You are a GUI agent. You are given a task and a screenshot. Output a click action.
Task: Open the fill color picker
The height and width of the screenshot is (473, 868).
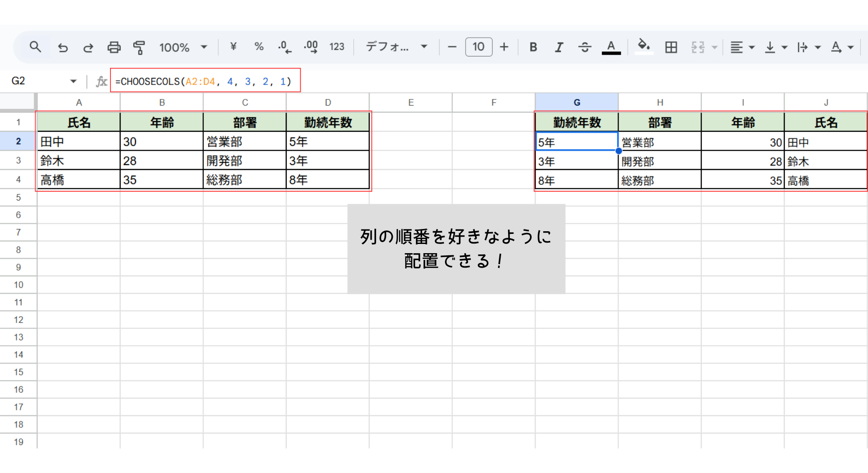(x=644, y=46)
